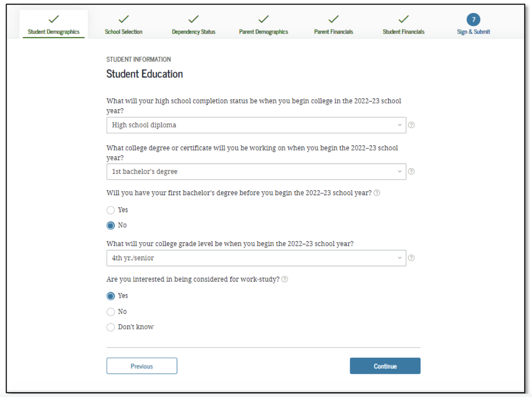Click the Previous button

[142, 366]
